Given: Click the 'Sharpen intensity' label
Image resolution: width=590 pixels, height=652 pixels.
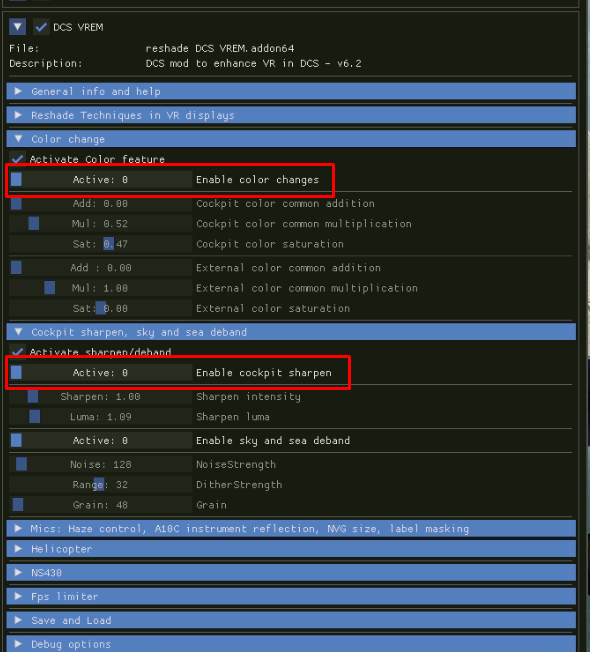Looking at the screenshot, I should [248, 397].
